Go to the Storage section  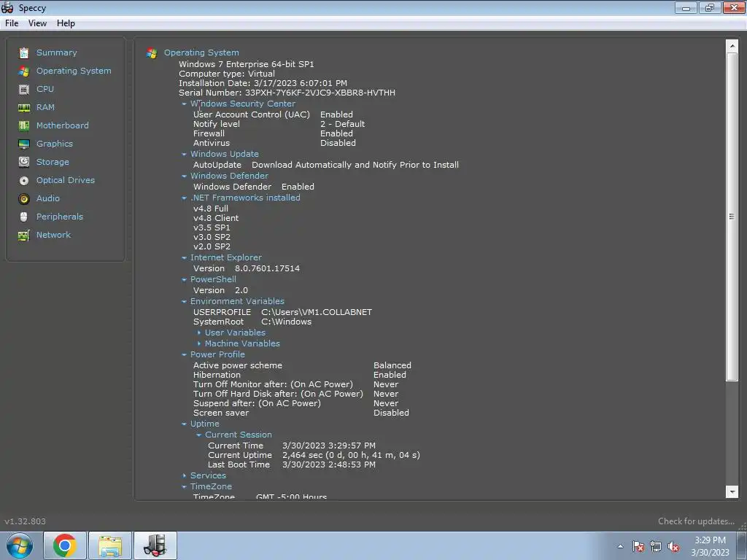[x=53, y=162]
